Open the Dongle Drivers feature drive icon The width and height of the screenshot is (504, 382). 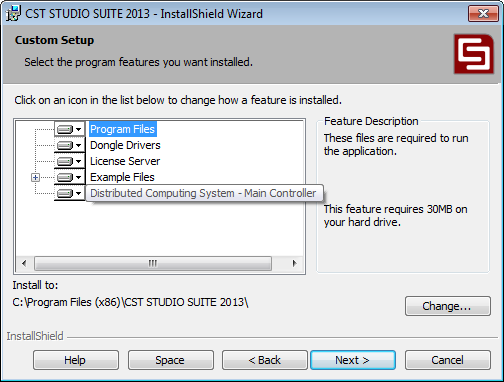tap(69, 145)
